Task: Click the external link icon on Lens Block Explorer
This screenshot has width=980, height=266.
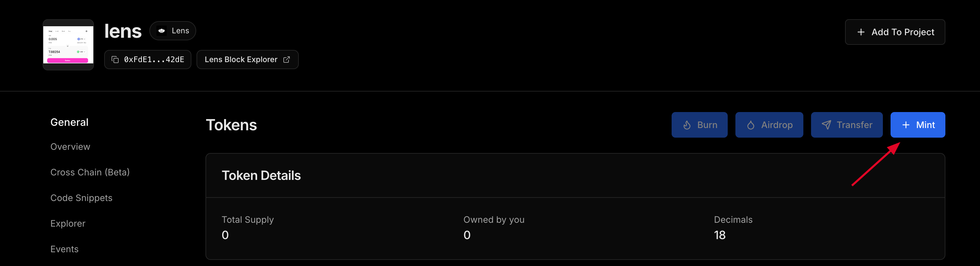Action: tap(287, 60)
